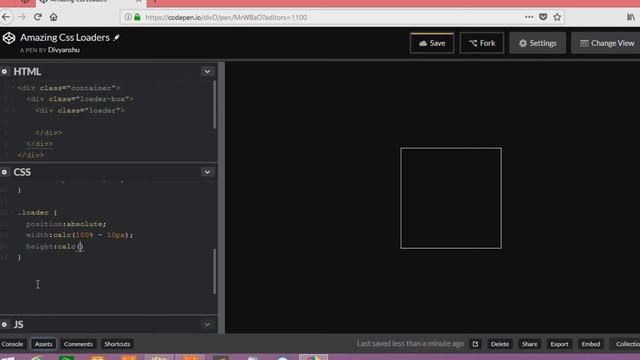
Task: Open JS editor settings gear
Action: pyautogui.click(x=4, y=324)
